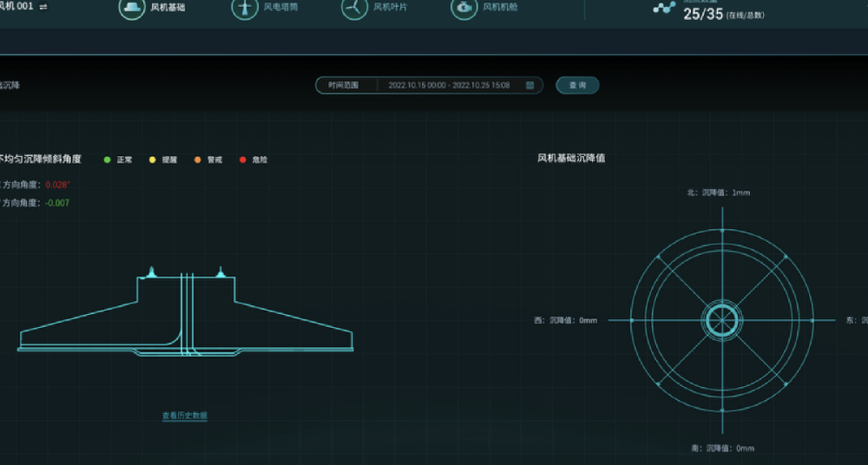Image resolution: width=868 pixels, height=465 pixels.
Task: Click the green 正常 legend dot
Action: coord(107,160)
